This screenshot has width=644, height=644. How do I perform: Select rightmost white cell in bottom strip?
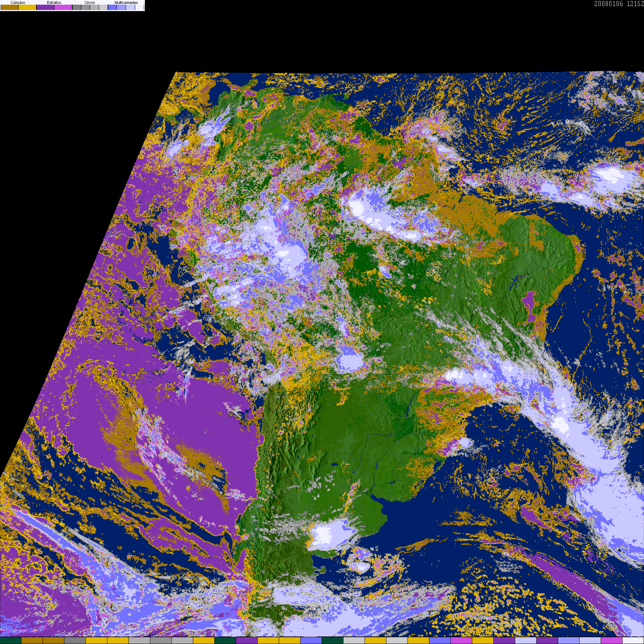[x=633, y=640]
